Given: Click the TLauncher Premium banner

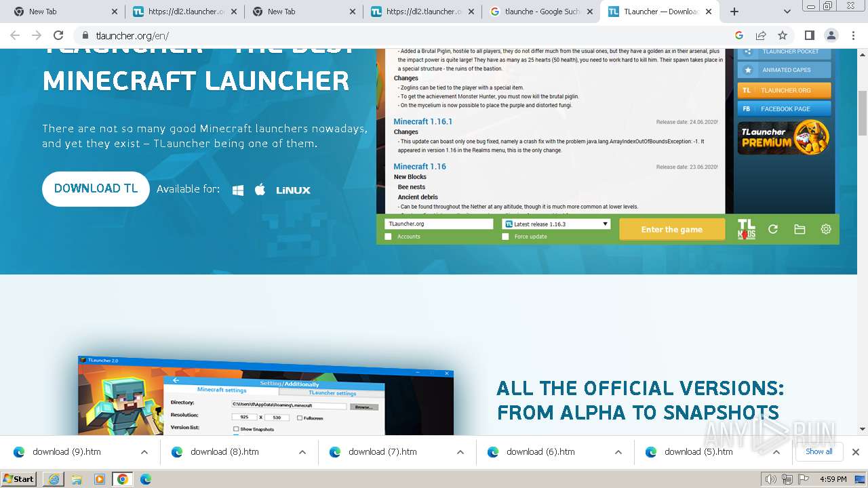Looking at the screenshot, I should tap(783, 137).
